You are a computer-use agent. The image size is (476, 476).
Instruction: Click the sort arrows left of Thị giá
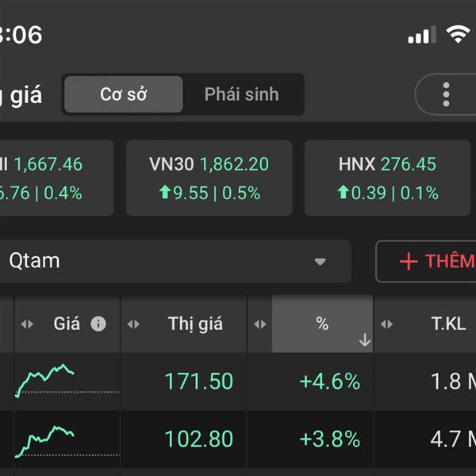point(133,324)
